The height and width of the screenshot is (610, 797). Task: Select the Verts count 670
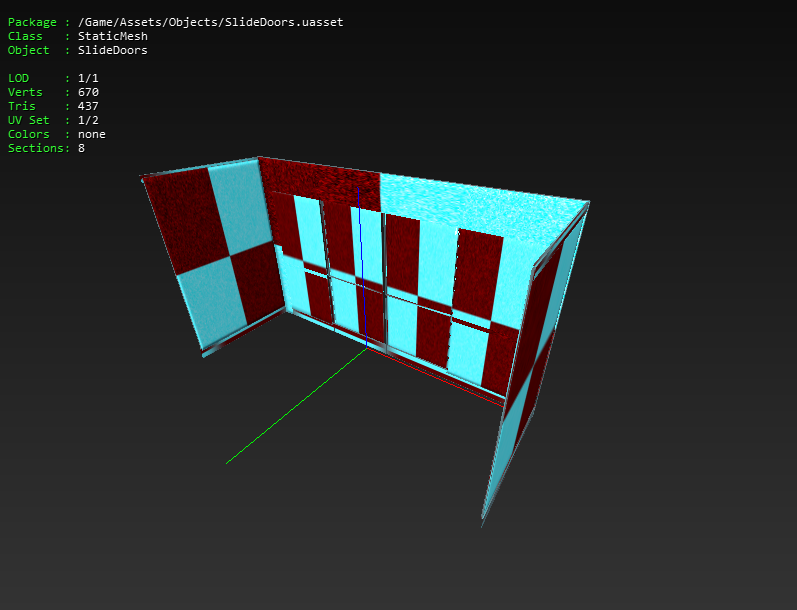88,92
